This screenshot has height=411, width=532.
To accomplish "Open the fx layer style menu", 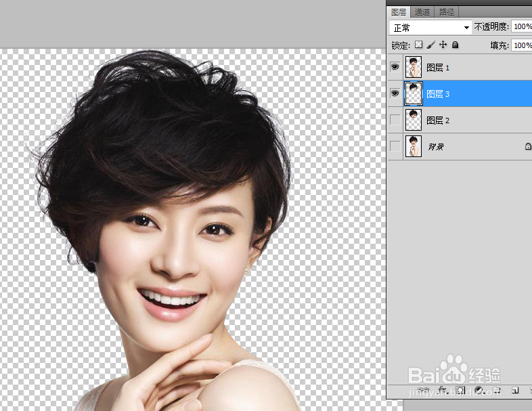I will pyautogui.click(x=442, y=390).
